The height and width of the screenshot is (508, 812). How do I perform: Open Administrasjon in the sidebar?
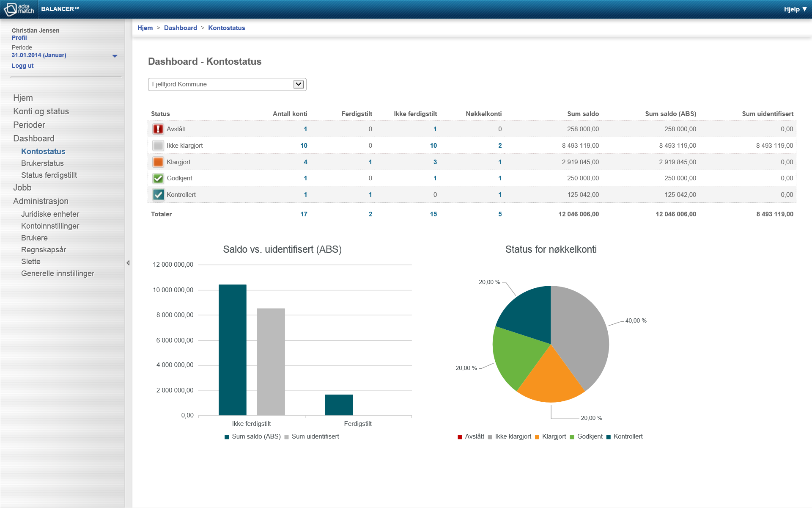41,201
